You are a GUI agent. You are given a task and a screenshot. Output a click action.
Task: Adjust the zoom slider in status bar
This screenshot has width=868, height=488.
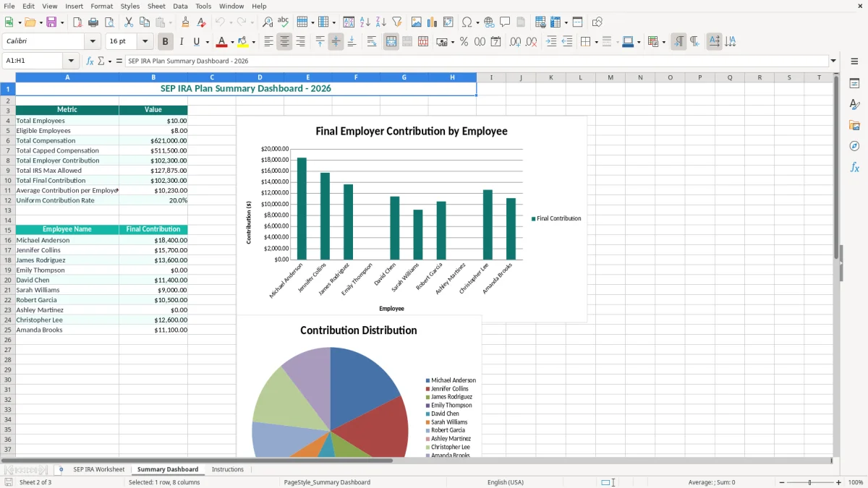tap(809, 482)
